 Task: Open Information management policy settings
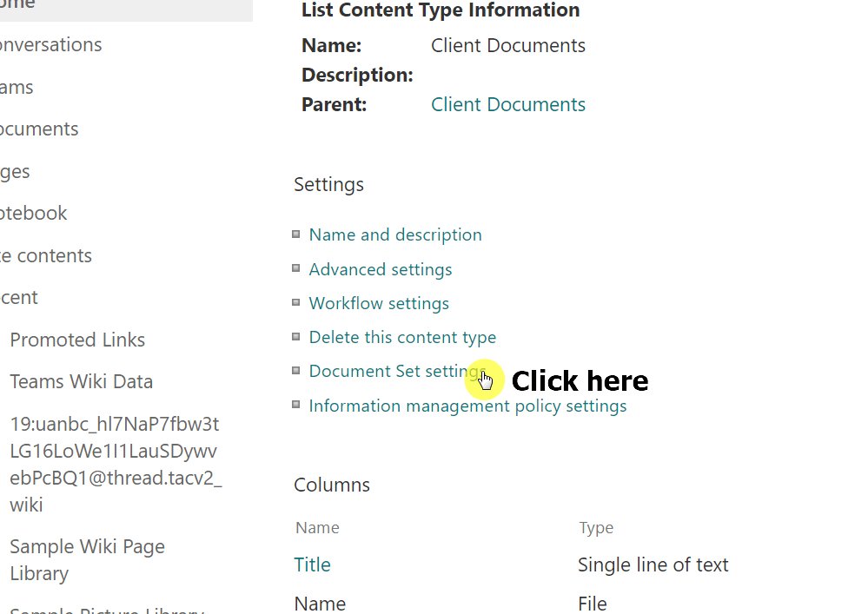point(467,406)
